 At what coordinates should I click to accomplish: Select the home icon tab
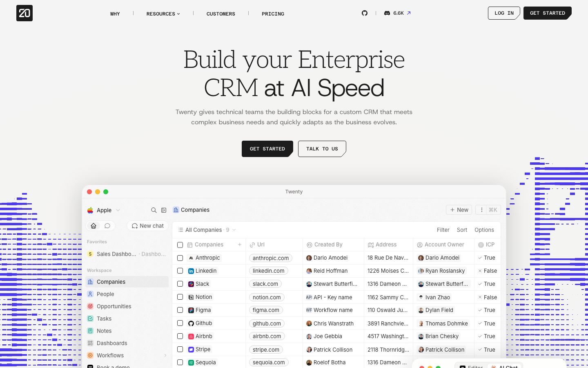coord(94,226)
